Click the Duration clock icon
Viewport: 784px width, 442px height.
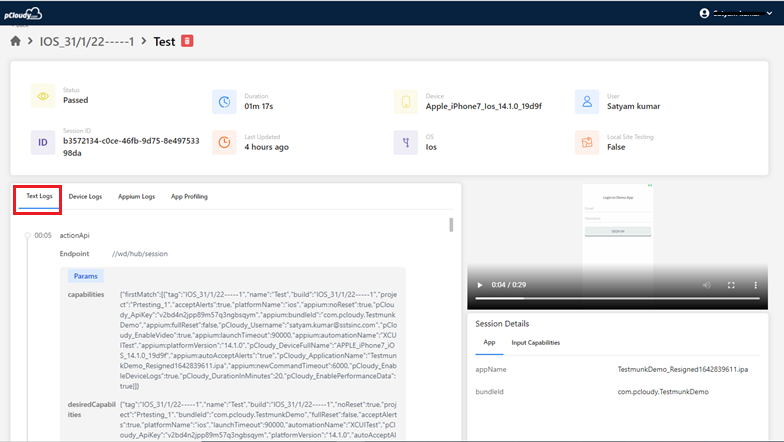tap(224, 101)
